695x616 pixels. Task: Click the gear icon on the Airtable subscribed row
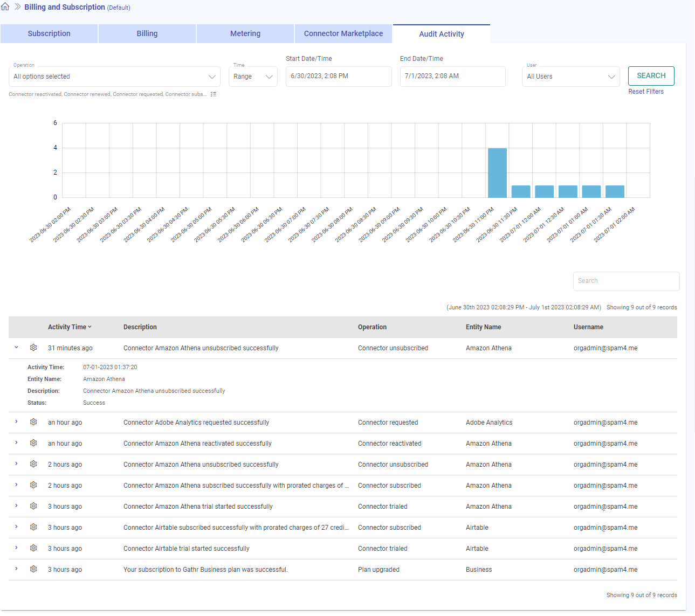33,527
